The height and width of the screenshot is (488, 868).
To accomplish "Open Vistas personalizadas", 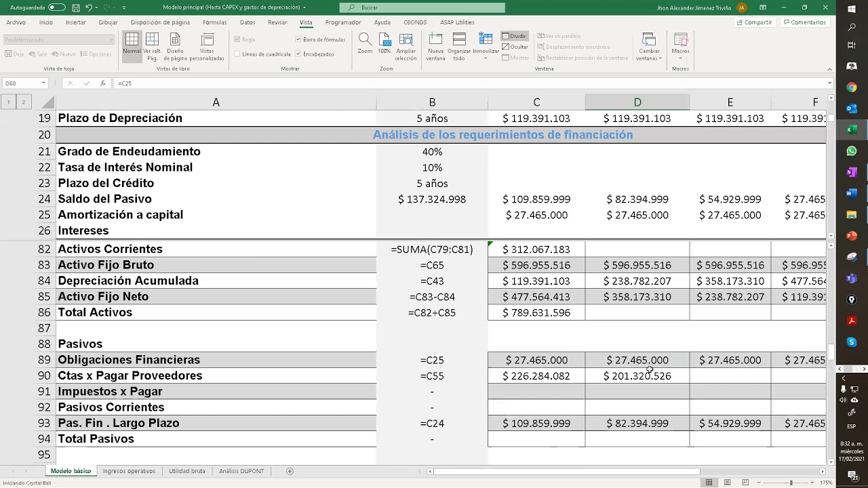I will click(207, 46).
